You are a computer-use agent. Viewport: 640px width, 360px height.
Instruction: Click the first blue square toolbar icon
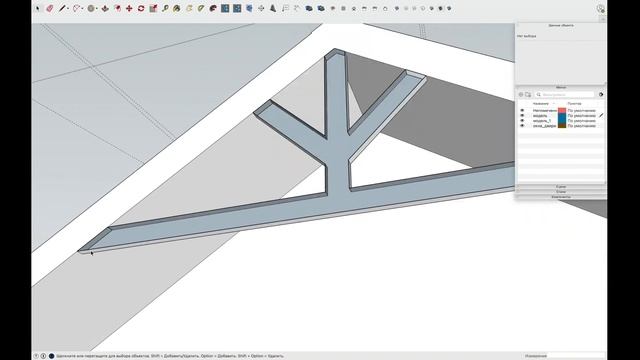[225, 8]
